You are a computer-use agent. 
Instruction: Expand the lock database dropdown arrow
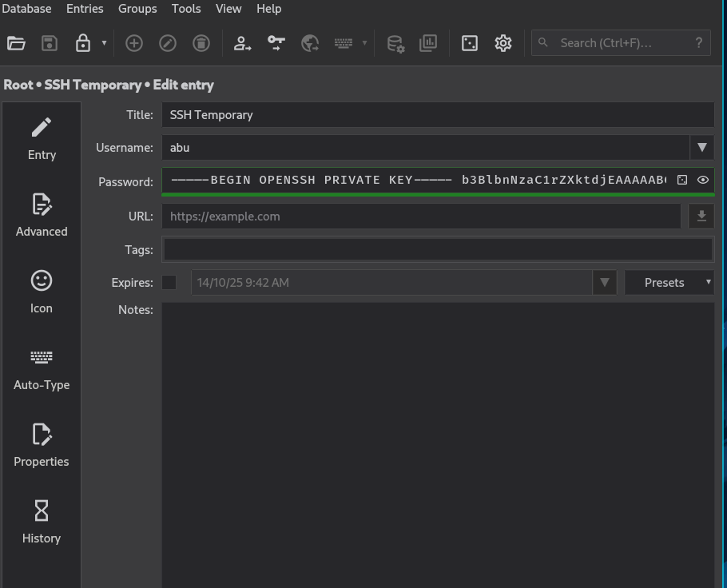click(105, 43)
